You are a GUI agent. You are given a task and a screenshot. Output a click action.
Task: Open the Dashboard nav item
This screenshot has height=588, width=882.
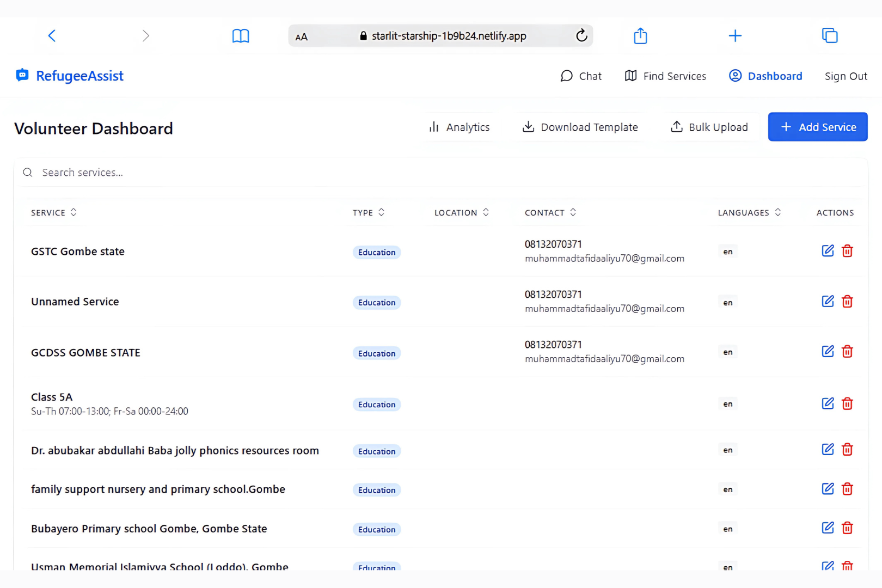(765, 76)
